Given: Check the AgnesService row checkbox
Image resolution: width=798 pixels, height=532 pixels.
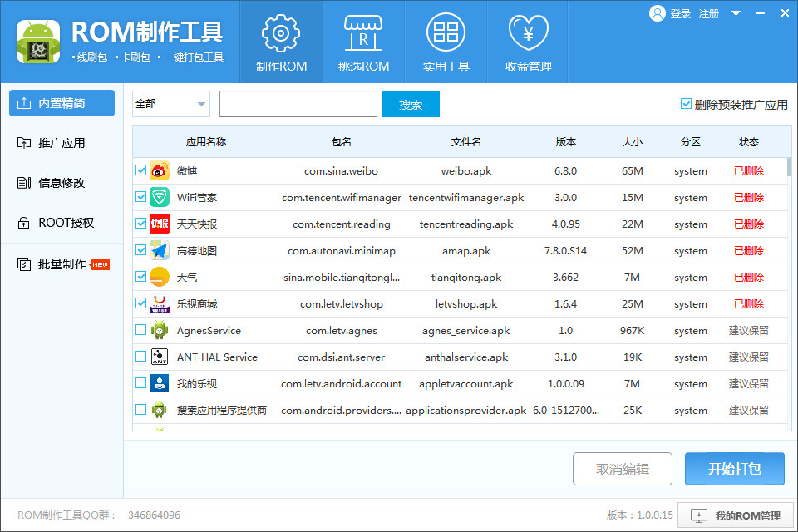Looking at the screenshot, I should coord(141,329).
